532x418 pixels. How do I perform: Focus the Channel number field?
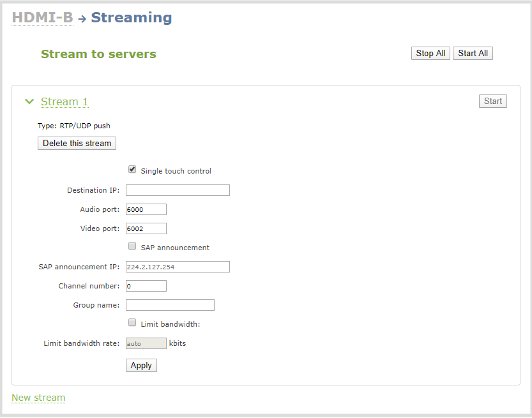[146, 286]
